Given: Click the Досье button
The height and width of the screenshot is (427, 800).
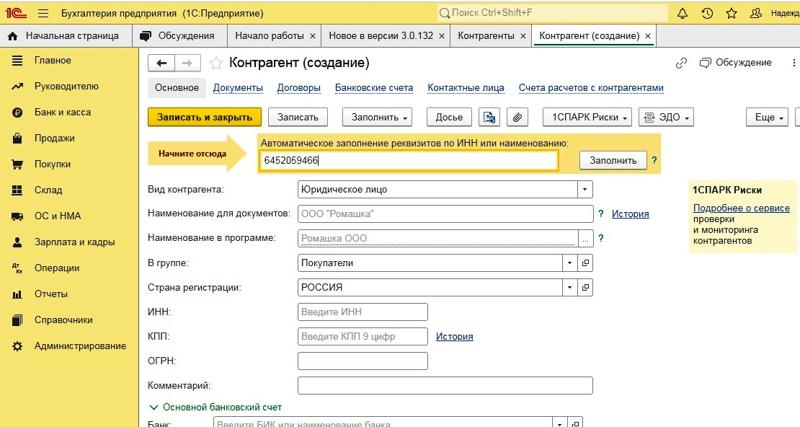Looking at the screenshot, I should click(449, 117).
